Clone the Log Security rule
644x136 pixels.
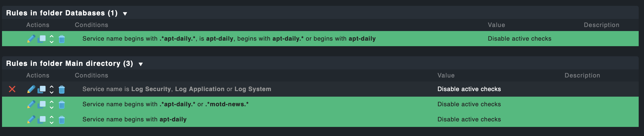click(x=41, y=89)
